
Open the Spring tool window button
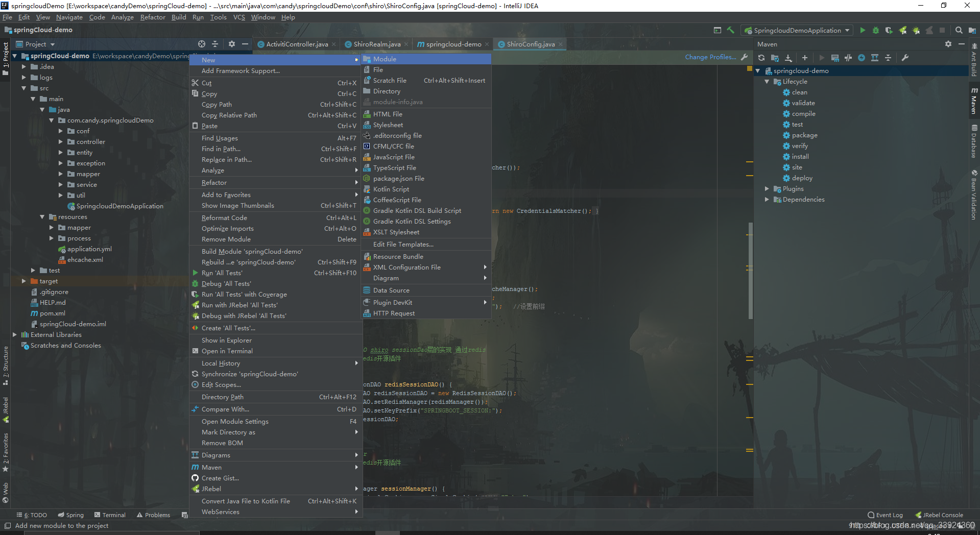[x=70, y=515]
